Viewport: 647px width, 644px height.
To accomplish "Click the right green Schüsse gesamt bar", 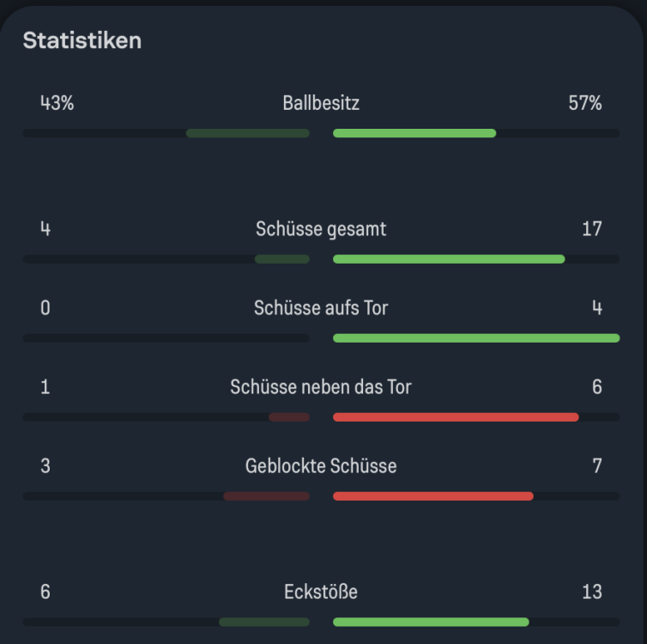I will pos(449,258).
